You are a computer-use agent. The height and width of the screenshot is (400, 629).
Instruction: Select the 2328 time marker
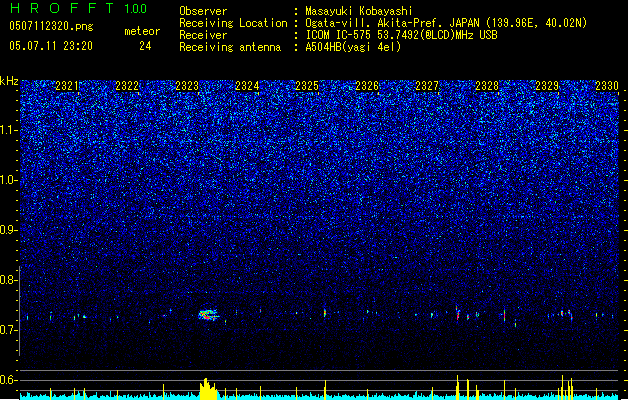[x=487, y=86]
